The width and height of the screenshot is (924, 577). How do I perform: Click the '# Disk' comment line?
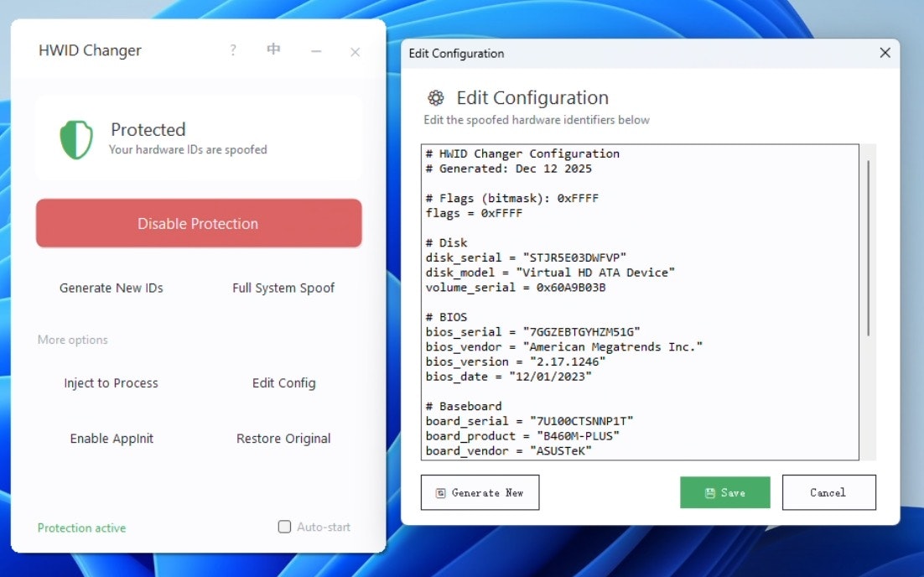[x=446, y=243]
